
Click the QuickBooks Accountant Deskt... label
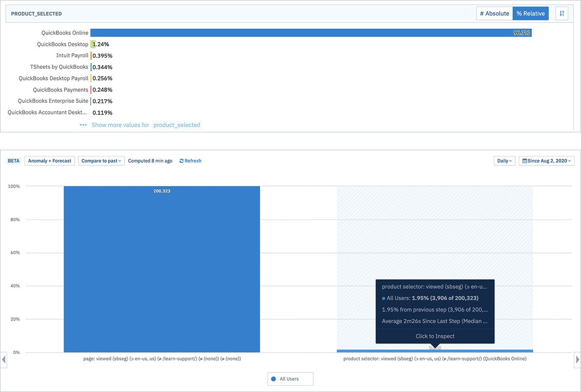(47, 113)
